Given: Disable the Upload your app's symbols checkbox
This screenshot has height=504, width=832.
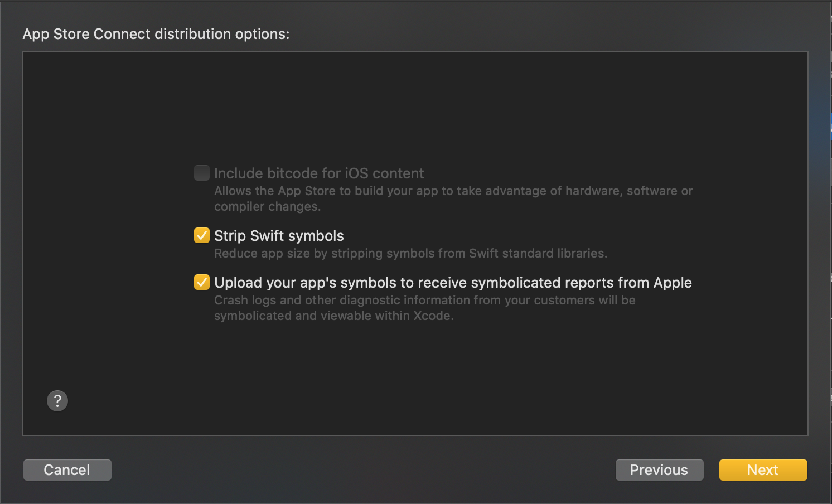Looking at the screenshot, I should pos(202,282).
